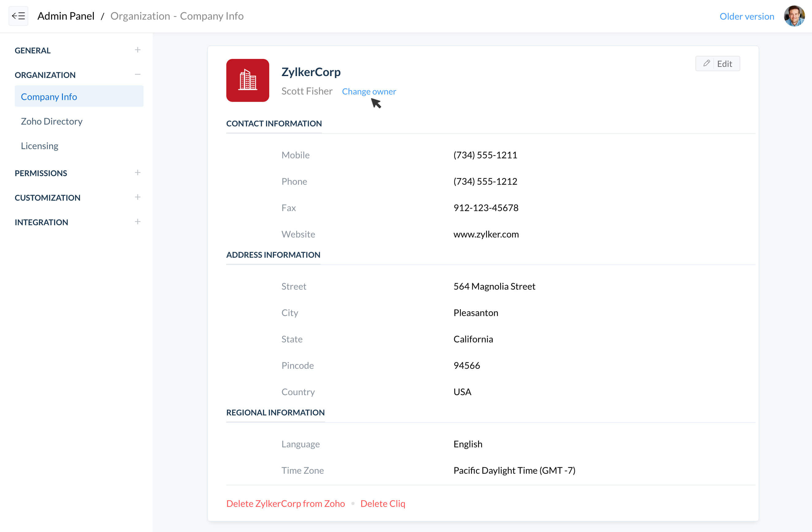
Task: Click the red ZylkerCorp building logo
Action: 247,80
